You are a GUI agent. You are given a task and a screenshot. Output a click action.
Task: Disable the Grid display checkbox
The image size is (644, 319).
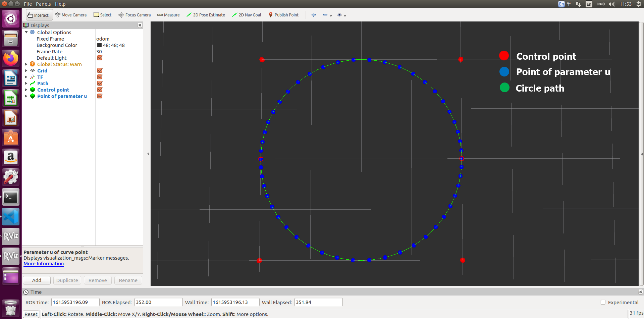click(x=100, y=71)
